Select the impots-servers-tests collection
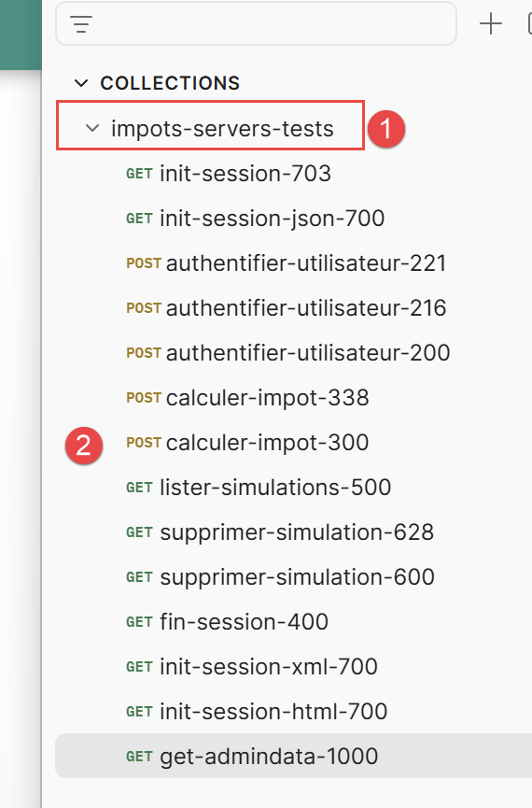This screenshot has width=532, height=808. [x=222, y=128]
